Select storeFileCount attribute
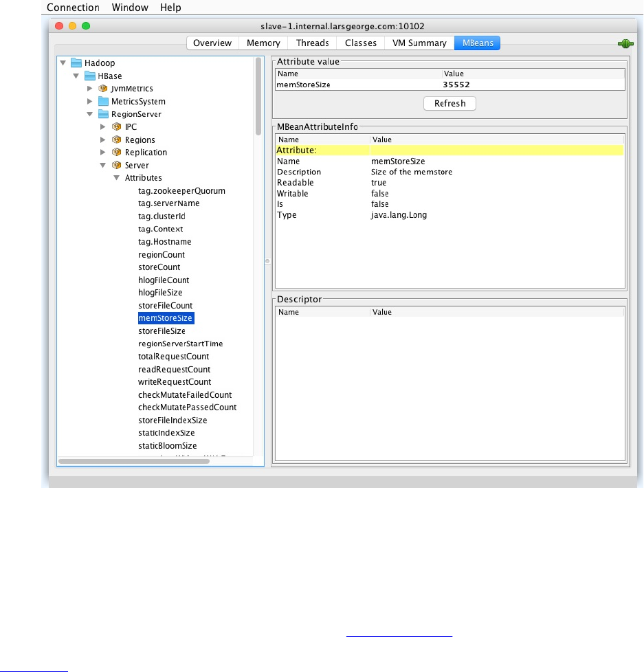 pos(165,305)
